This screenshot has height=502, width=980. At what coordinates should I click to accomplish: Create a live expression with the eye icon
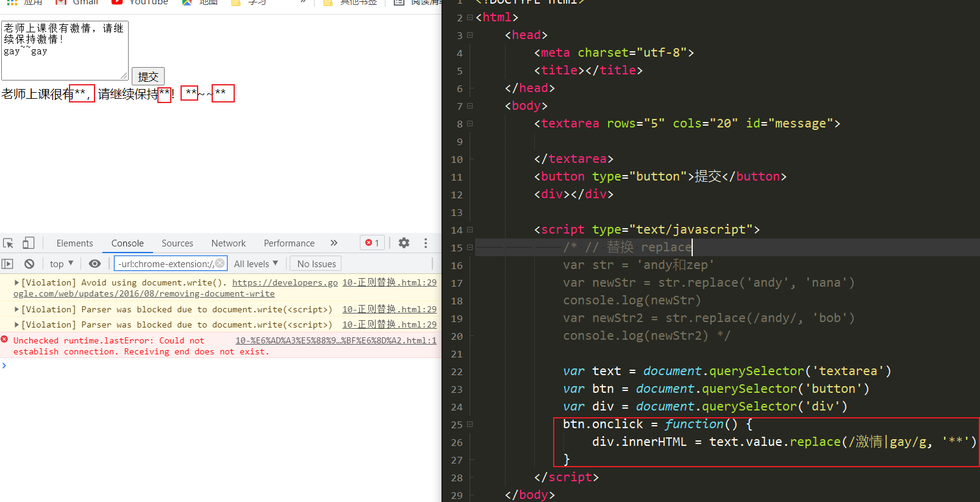pos(95,264)
